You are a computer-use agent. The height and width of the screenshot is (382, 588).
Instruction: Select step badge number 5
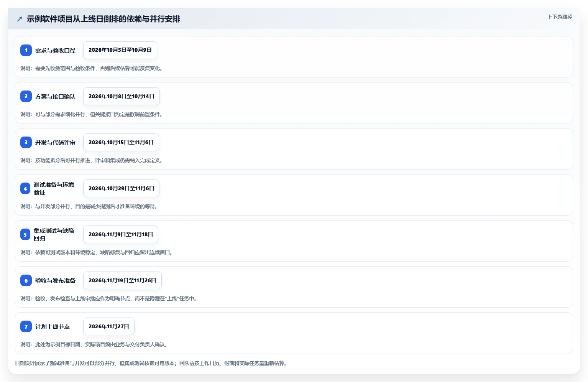pyautogui.click(x=25, y=234)
